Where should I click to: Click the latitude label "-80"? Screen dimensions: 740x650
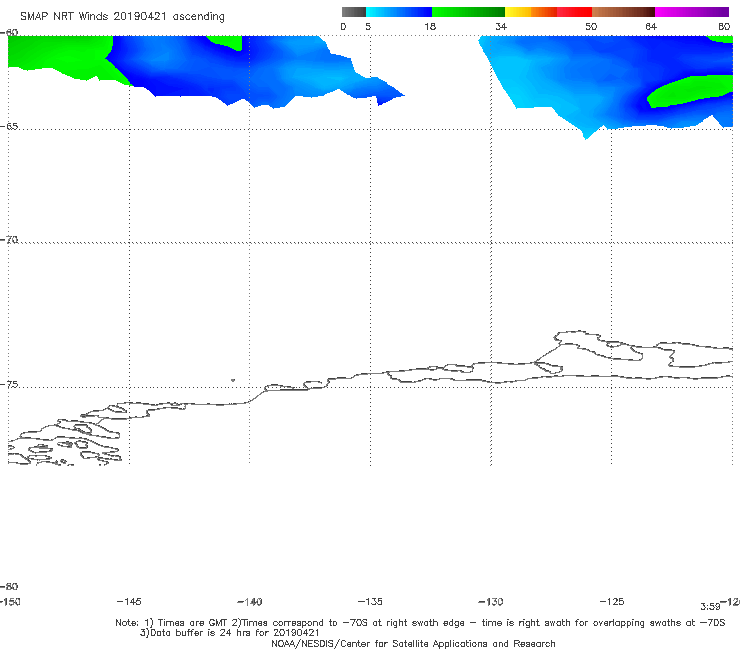click(x=9, y=586)
